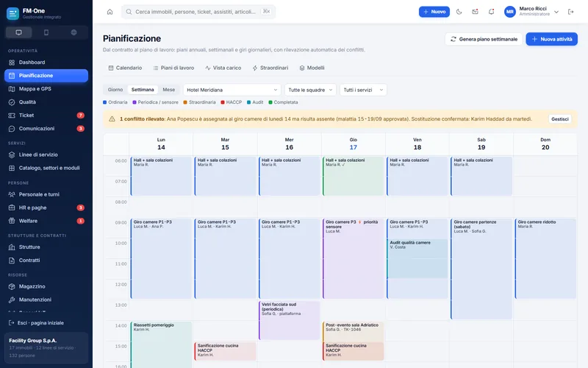Open Tutti i servizi dropdown

[x=363, y=90]
